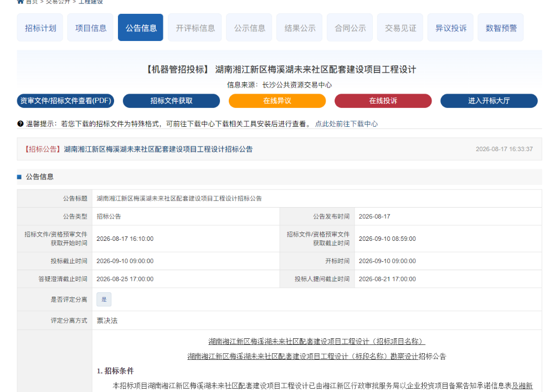Click the red 在线投诉 button
This screenshot has height=392, width=560.
383,101
